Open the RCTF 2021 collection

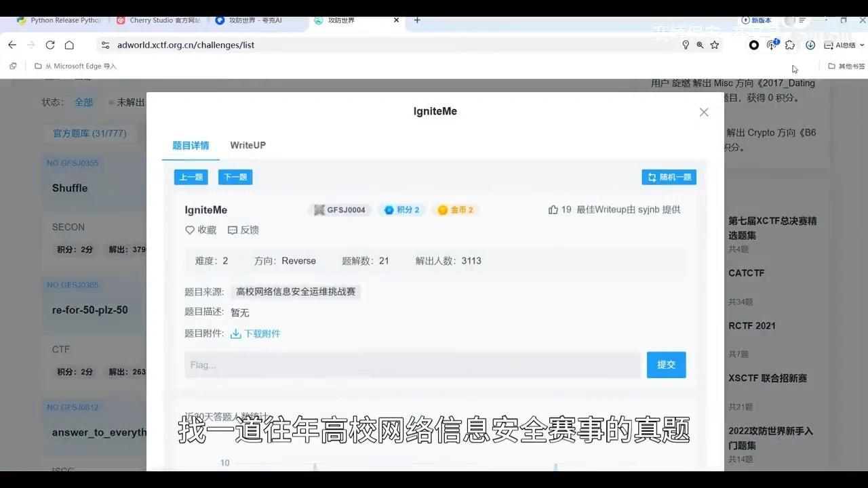coord(752,325)
